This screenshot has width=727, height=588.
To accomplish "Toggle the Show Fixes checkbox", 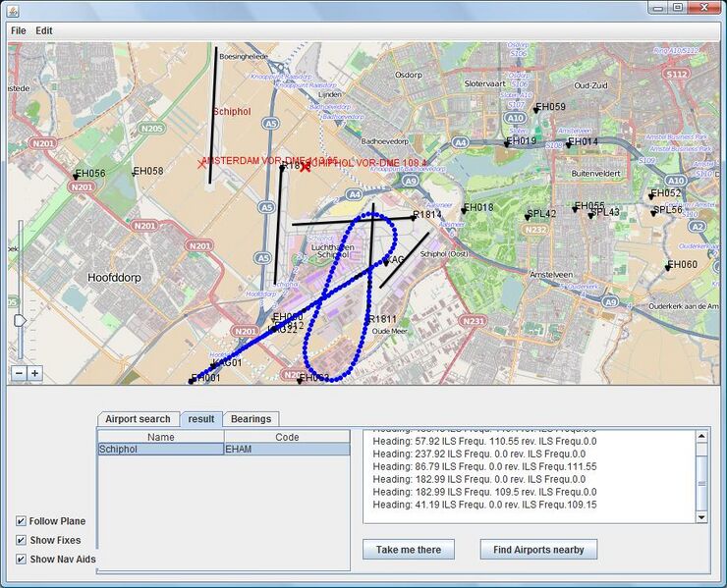I will [21, 540].
